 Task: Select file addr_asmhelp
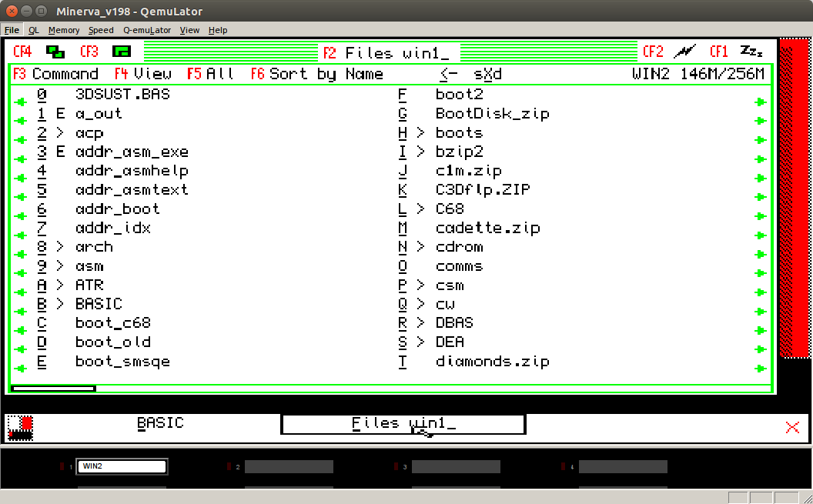point(132,171)
